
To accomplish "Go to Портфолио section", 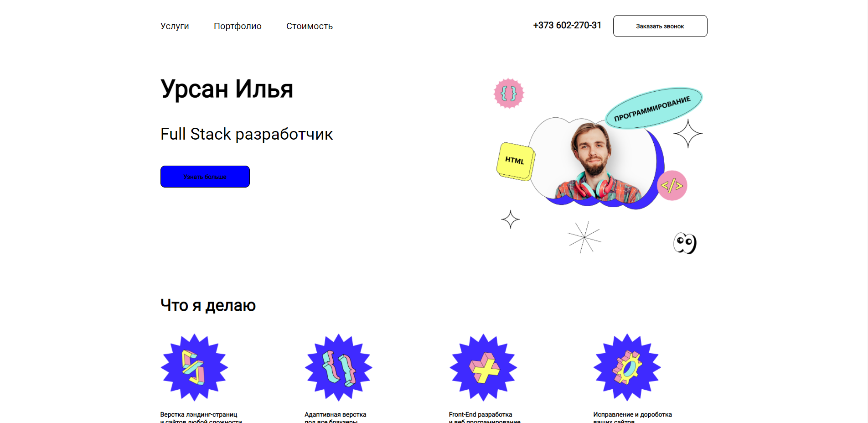I will coord(238,26).
